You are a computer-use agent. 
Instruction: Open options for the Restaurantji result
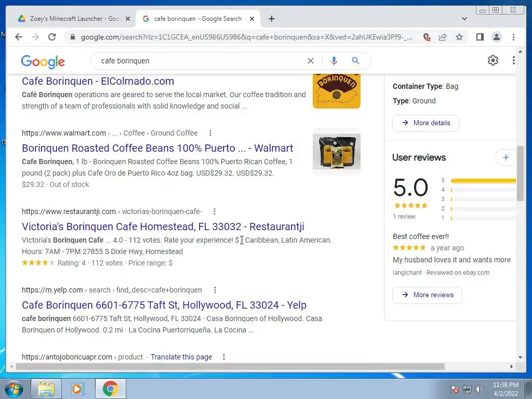click(215, 211)
